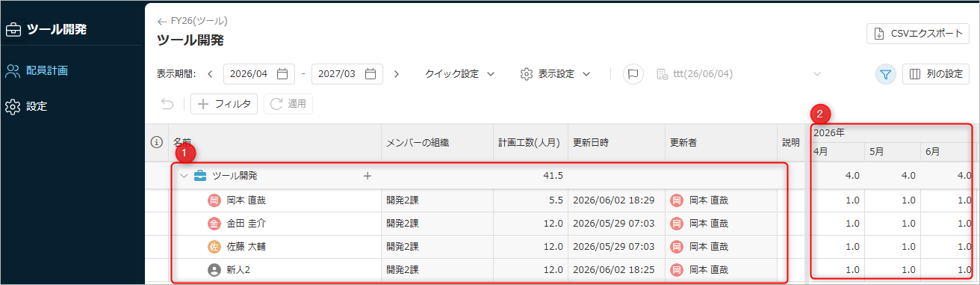Collapse the ツール開発 project row
980x285 pixels.
[x=184, y=176]
